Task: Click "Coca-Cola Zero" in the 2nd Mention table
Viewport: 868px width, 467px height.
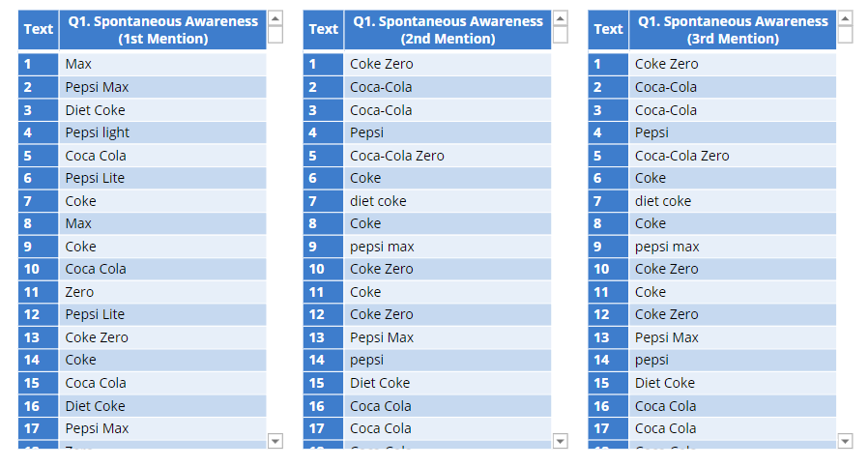Action: [x=397, y=156]
